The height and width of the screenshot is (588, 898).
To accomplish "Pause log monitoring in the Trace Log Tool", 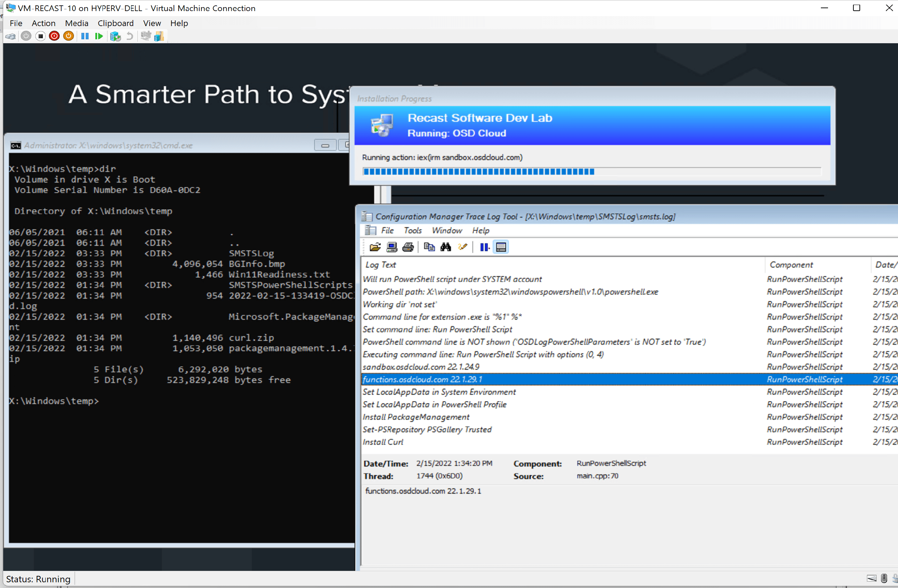I will pos(484,247).
